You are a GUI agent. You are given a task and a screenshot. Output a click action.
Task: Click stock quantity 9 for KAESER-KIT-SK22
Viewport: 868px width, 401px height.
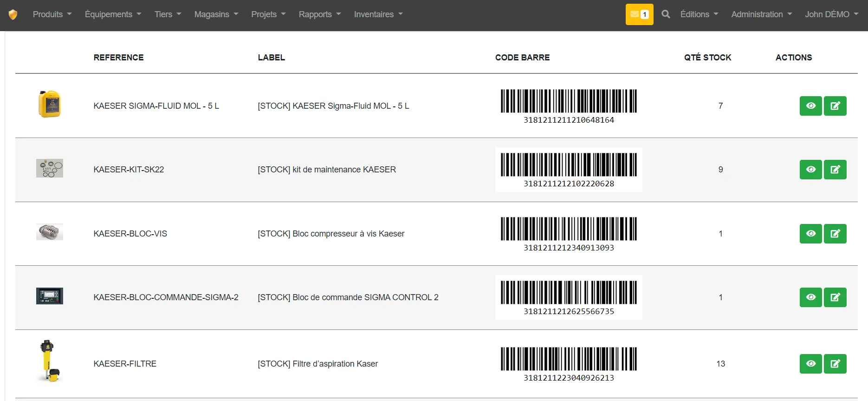(720, 170)
